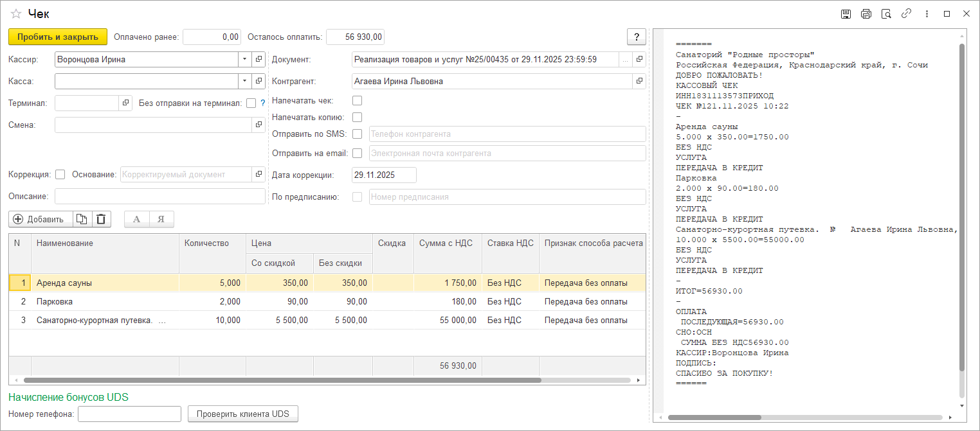
Task: Check Без отправки на терминал option
Action: (251, 103)
